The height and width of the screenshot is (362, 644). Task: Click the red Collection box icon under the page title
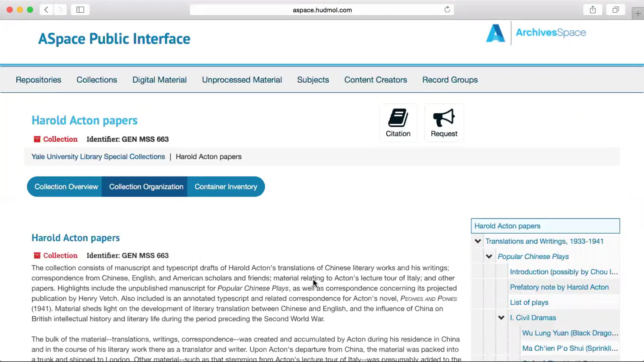pyautogui.click(x=37, y=139)
